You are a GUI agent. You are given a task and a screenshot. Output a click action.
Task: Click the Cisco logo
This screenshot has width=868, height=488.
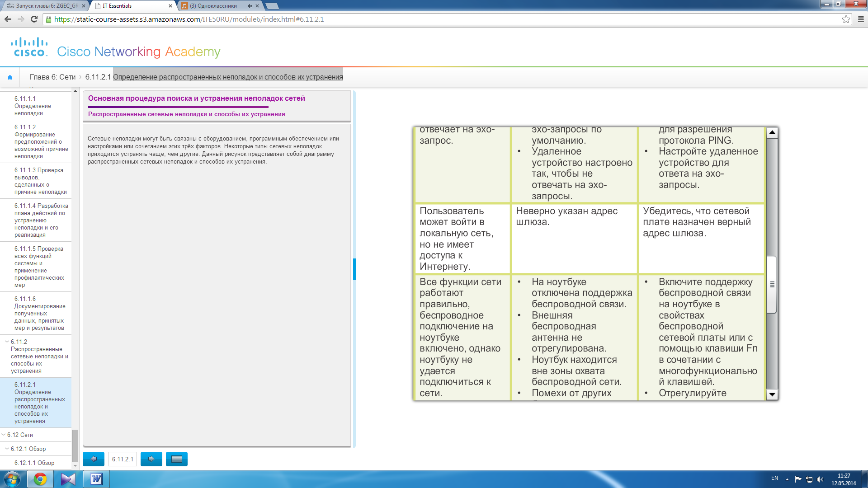tap(29, 47)
